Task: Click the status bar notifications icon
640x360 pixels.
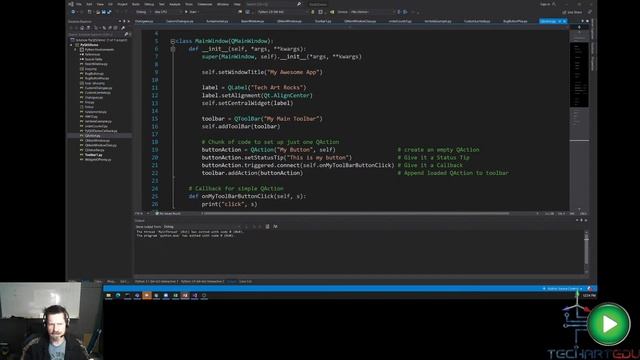Action: [590, 289]
